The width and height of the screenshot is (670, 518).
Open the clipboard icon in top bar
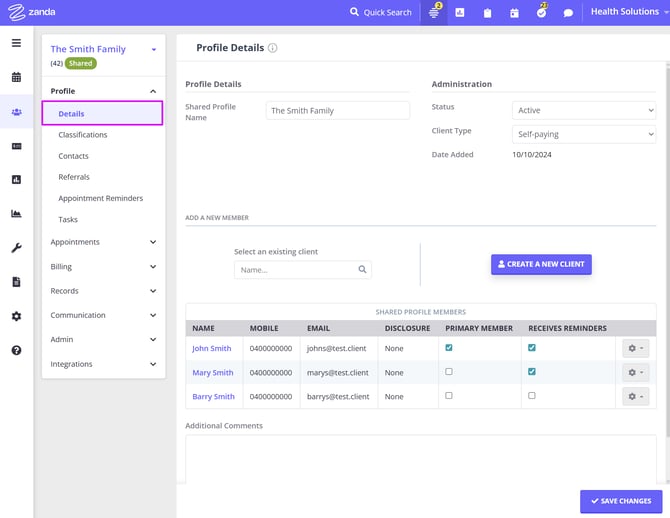pos(487,13)
